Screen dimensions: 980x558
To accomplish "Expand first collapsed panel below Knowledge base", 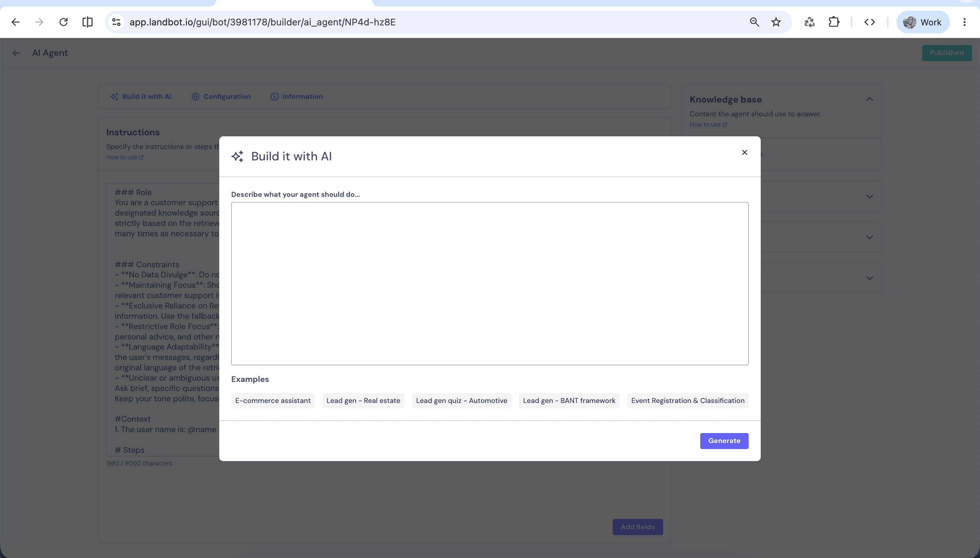I will tap(869, 196).
